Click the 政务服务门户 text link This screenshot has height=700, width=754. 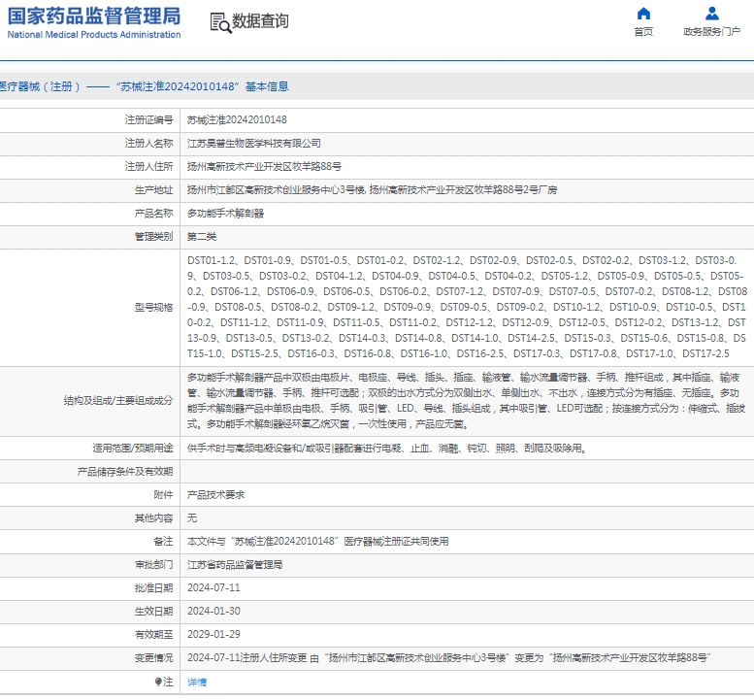[x=711, y=32]
